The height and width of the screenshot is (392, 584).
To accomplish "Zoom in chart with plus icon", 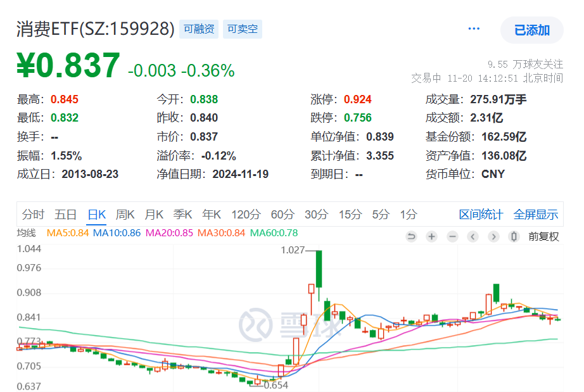I will [432, 236].
